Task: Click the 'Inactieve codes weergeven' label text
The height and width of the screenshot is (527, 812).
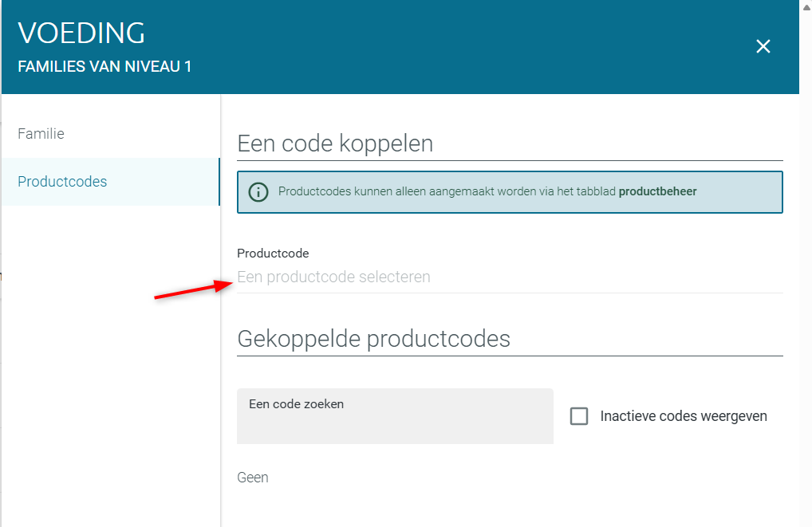Action: (x=684, y=416)
